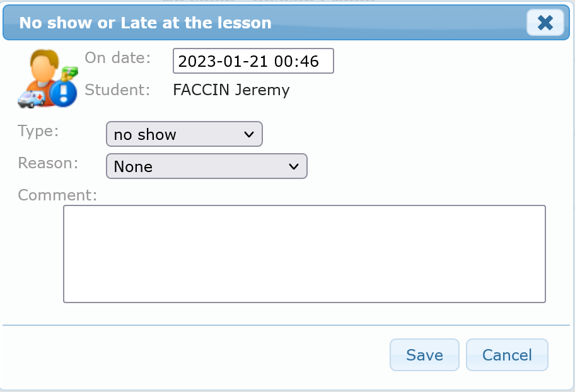
Task: Click the blue exclamation badge icon
Action: 64,94
